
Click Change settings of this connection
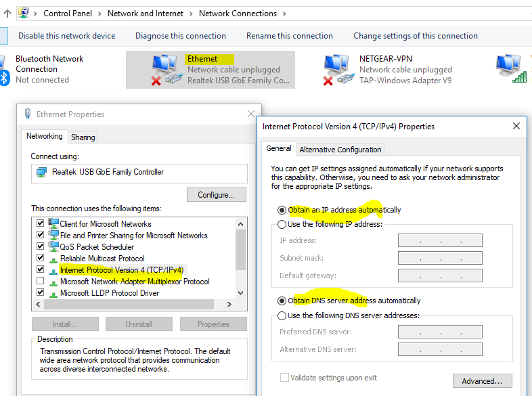pos(416,36)
